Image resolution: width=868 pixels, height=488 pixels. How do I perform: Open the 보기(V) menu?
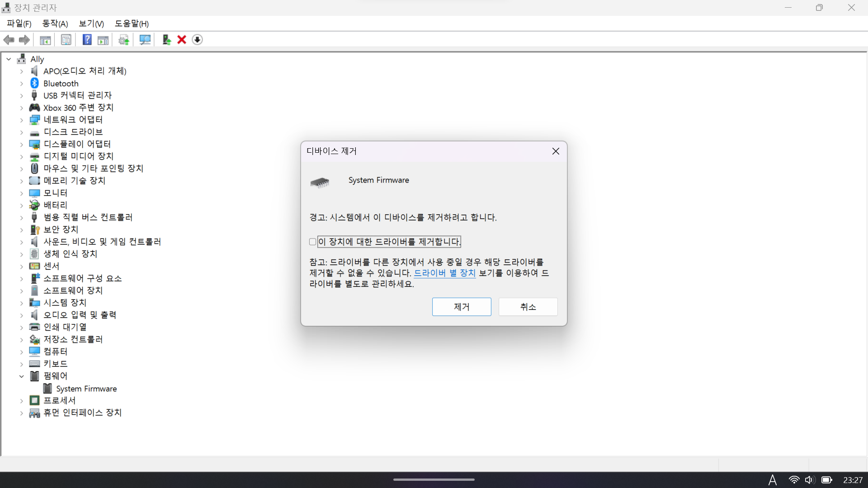point(91,23)
